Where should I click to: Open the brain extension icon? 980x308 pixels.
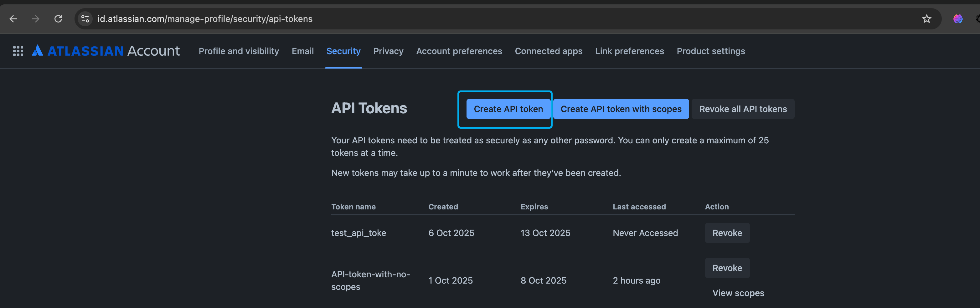click(x=957, y=19)
